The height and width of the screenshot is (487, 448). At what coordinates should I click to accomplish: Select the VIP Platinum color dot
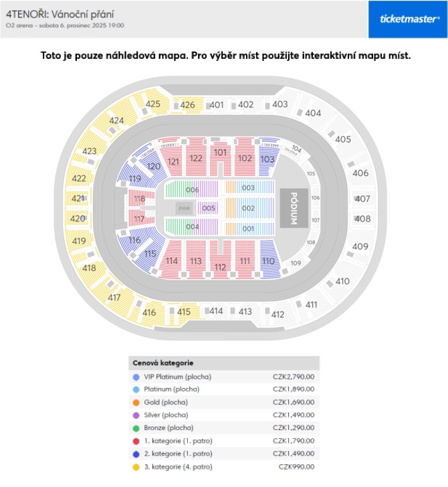(136, 377)
